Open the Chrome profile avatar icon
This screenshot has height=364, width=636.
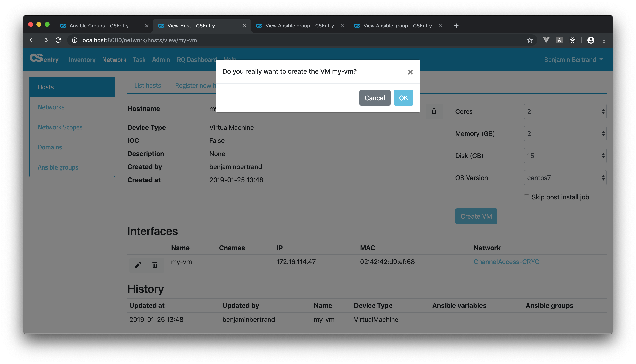tap(591, 40)
